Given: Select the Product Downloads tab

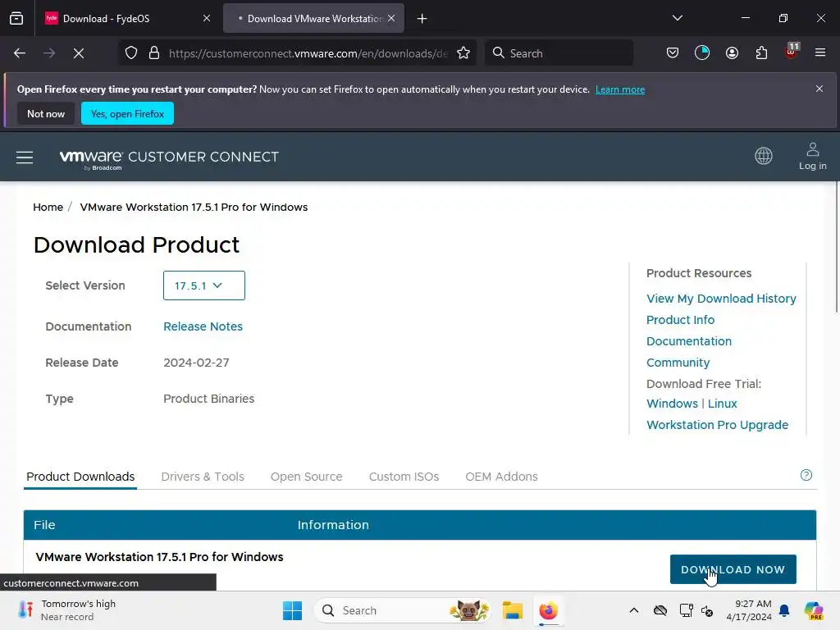Looking at the screenshot, I should (80, 477).
